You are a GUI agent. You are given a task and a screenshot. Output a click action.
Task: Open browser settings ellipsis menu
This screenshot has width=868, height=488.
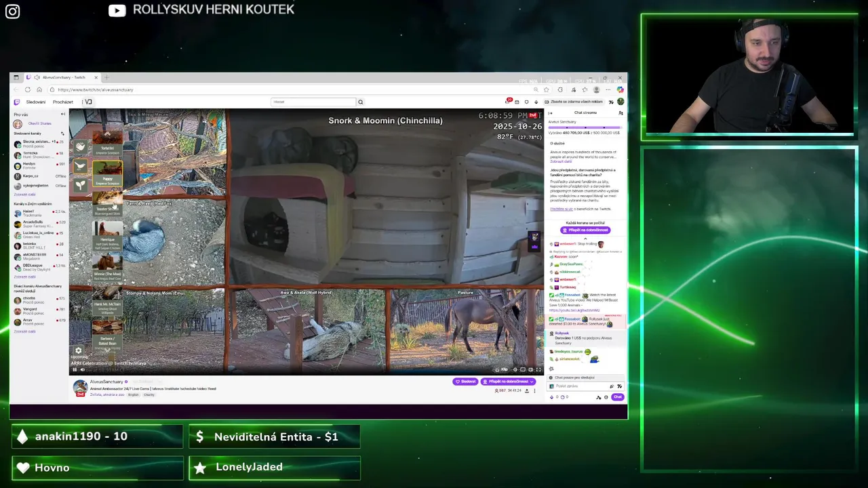click(x=608, y=89)
